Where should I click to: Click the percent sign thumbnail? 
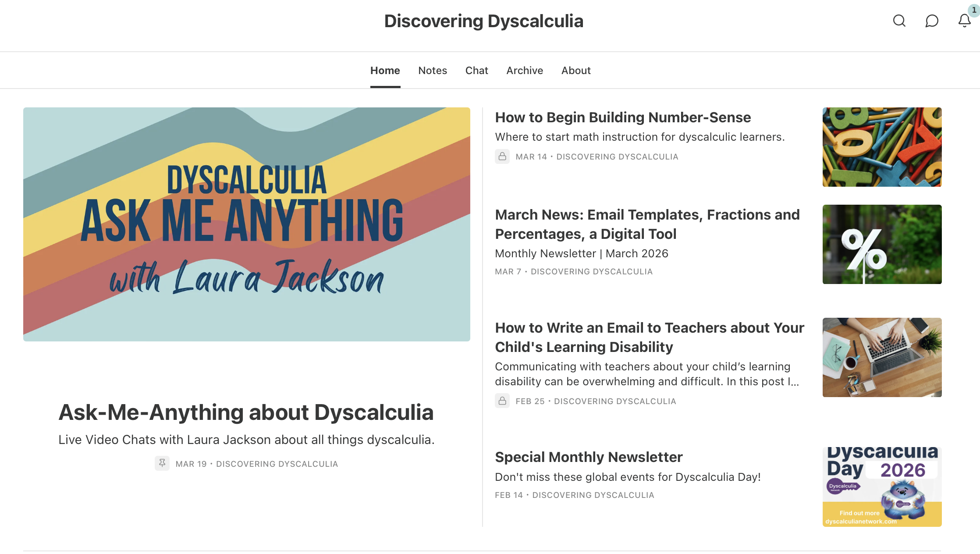coord(882,244)
